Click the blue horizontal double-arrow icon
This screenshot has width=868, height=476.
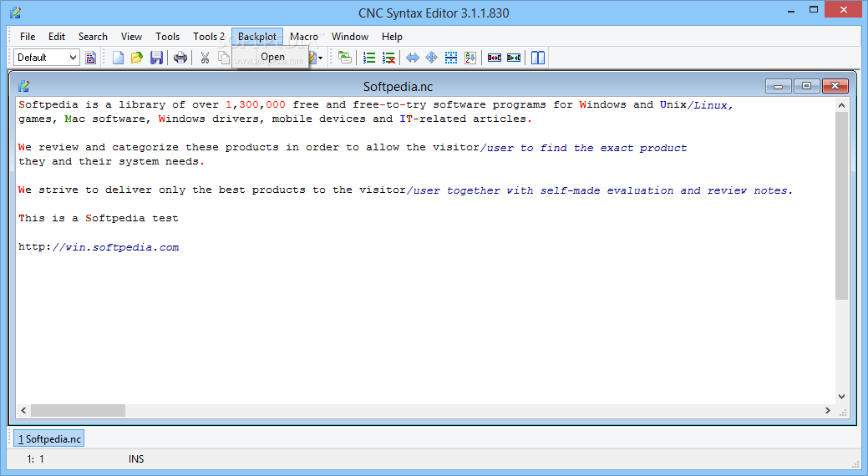(413, 58)
